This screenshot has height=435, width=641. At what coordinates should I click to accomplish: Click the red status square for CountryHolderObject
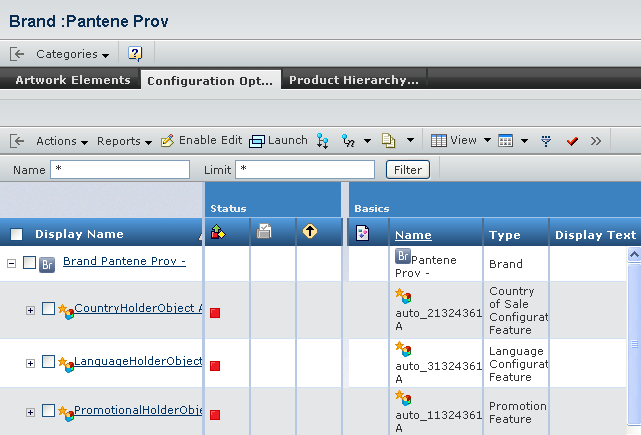tap(215, 313)
